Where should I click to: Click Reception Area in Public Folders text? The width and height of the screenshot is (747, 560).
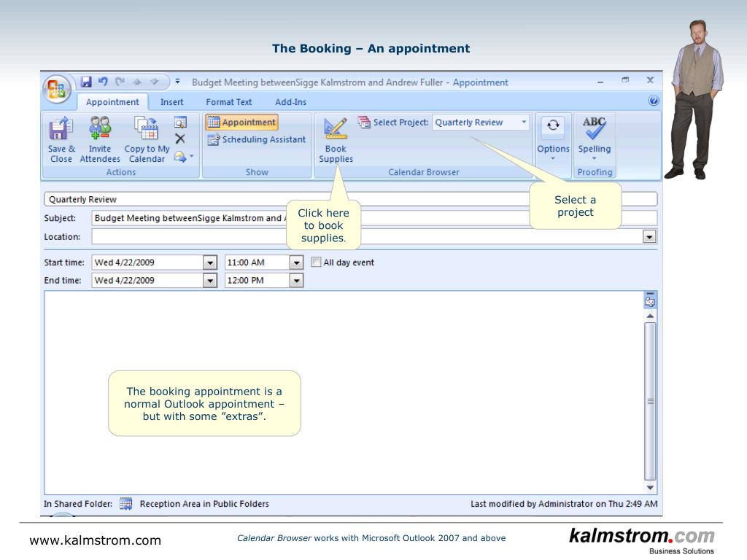(204, 504)
